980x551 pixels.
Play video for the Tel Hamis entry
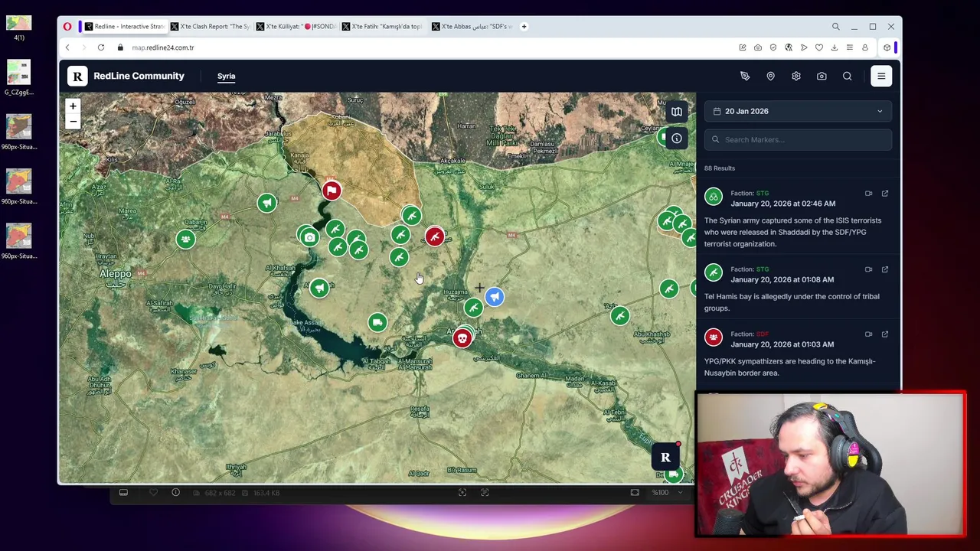pyautogui.click(x=868, y=269)
